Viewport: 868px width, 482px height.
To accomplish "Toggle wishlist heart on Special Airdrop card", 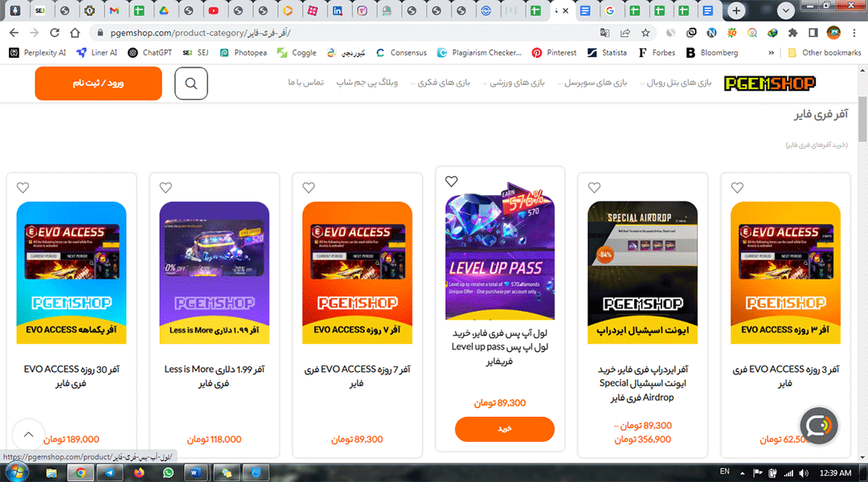I will tap(594, 188).
